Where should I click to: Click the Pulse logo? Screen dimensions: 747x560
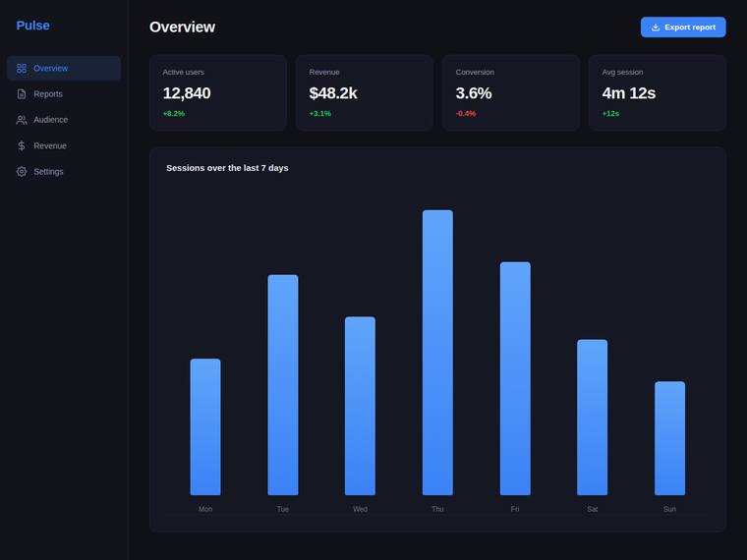click(32, 26)
